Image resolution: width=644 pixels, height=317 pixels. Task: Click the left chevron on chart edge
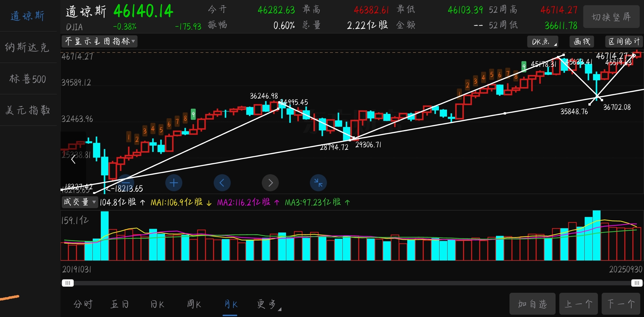(x=73, y=159)
